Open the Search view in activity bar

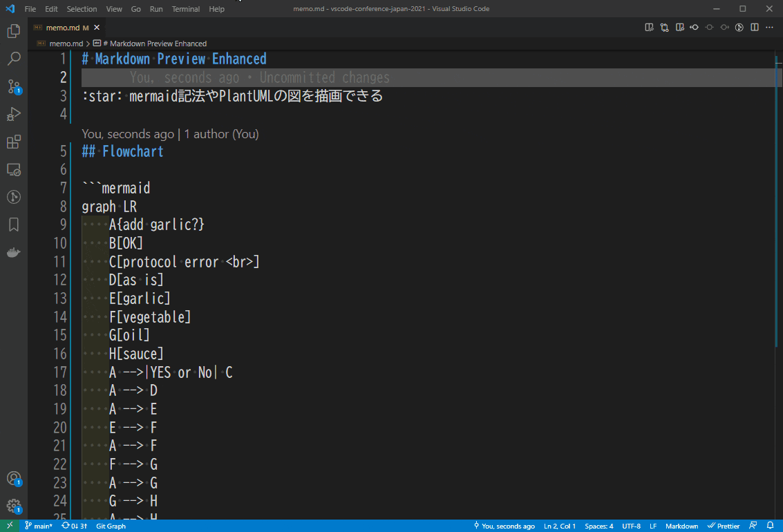[14, 59]
